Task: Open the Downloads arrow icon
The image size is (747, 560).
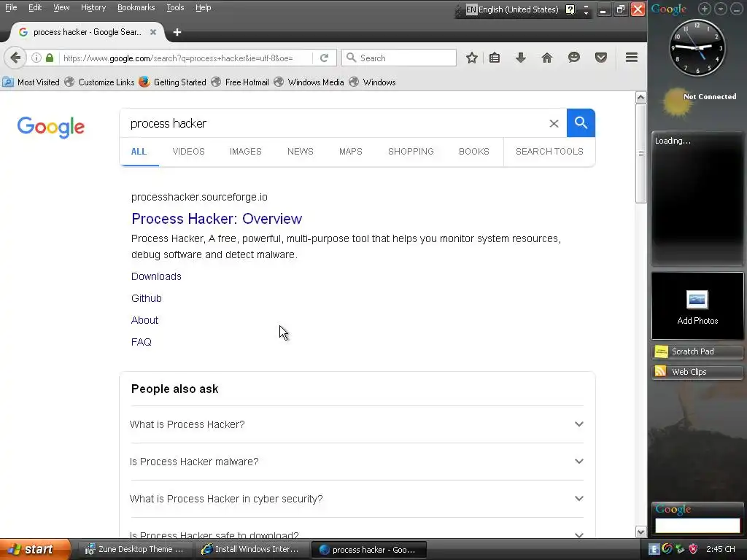Action: coord(521,58)
